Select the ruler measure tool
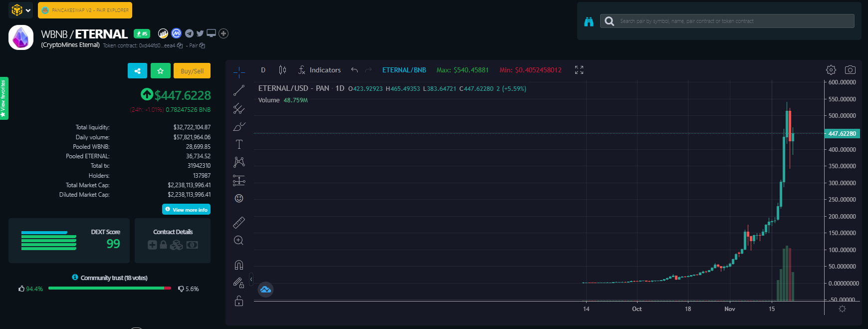 pyautogui.click(x=239, y=222)
